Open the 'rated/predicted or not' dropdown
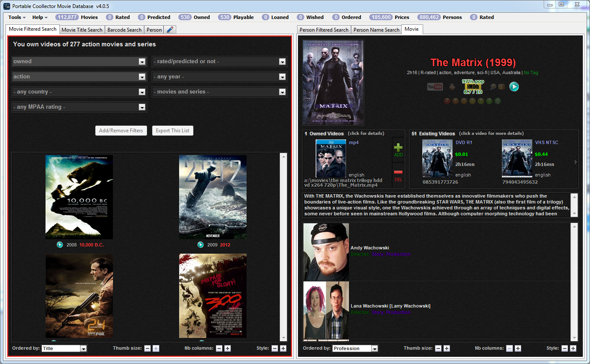590x364 pixels. pos(220,62)
